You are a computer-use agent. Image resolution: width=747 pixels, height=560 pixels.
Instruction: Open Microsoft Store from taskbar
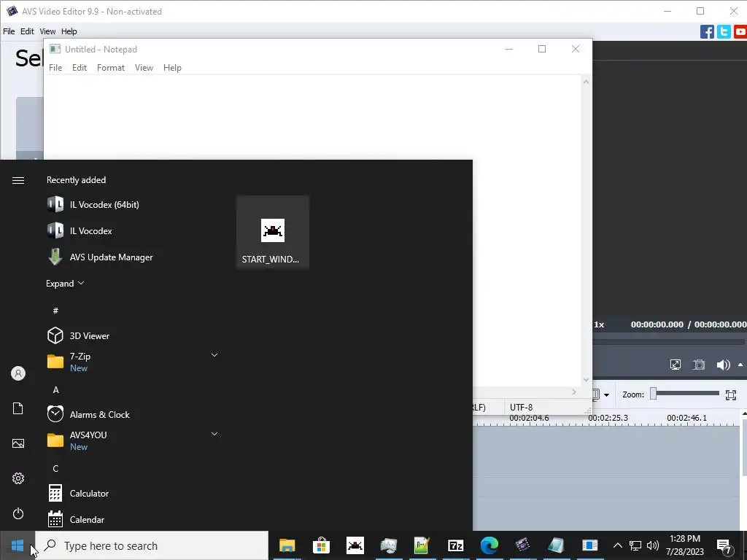click(321, 545)
